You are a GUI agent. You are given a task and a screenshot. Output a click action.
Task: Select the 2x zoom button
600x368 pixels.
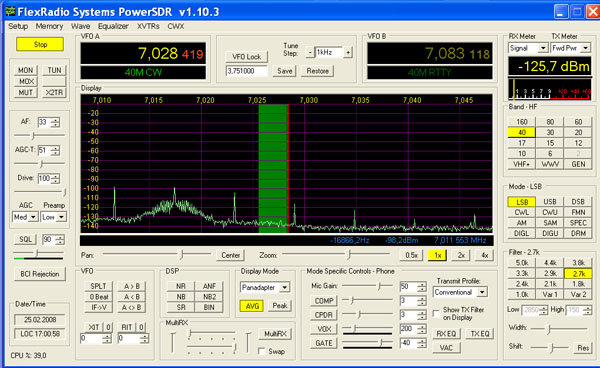pyautogui.click(x=461, y=255)
